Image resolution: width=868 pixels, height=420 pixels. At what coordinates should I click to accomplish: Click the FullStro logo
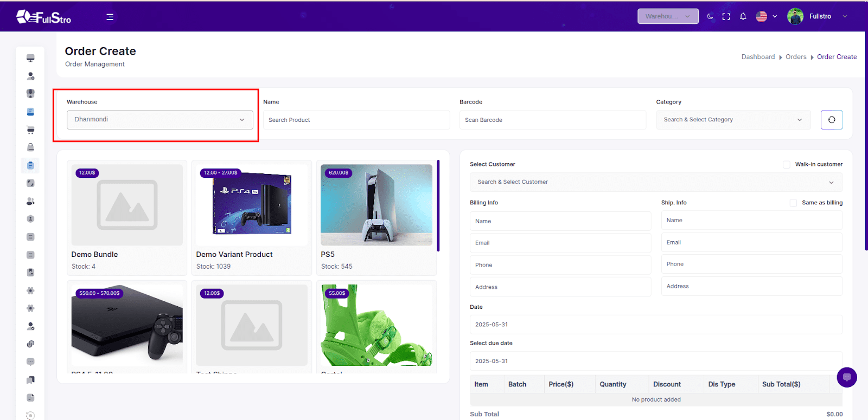tap(43, 17)
